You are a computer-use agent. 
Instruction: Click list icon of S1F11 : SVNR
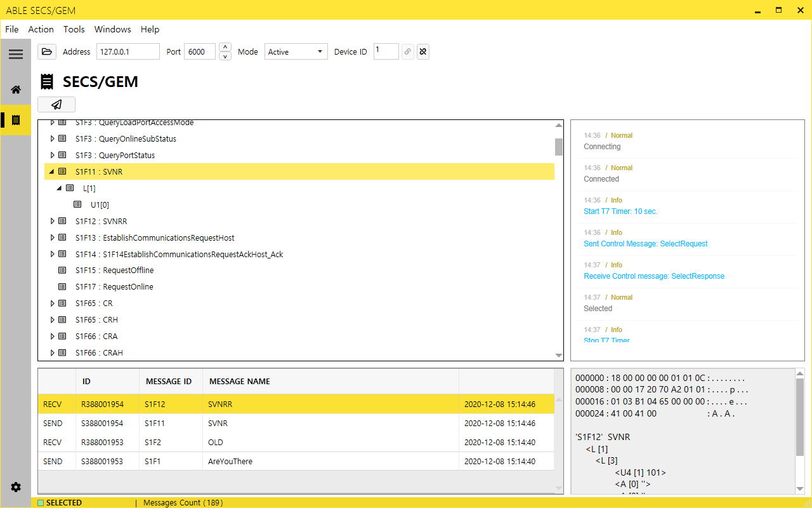(62, 171)
